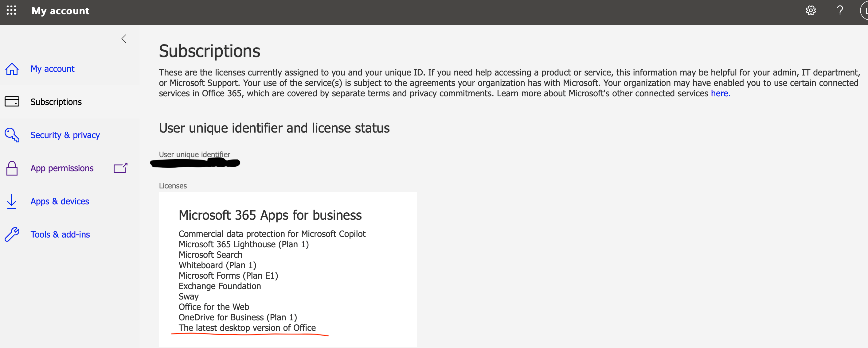Open the account profile avatar

point(864,10)
